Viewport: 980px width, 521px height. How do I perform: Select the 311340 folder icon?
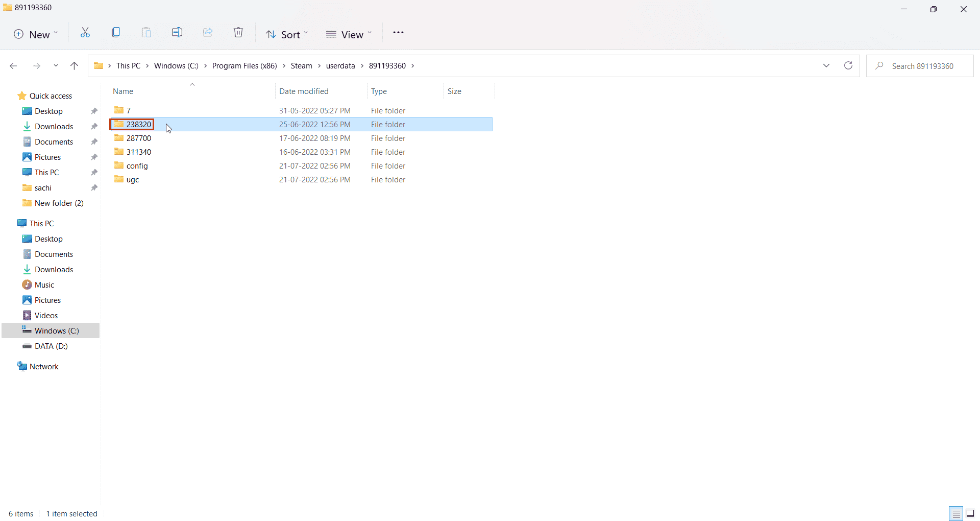click(119, 152)
